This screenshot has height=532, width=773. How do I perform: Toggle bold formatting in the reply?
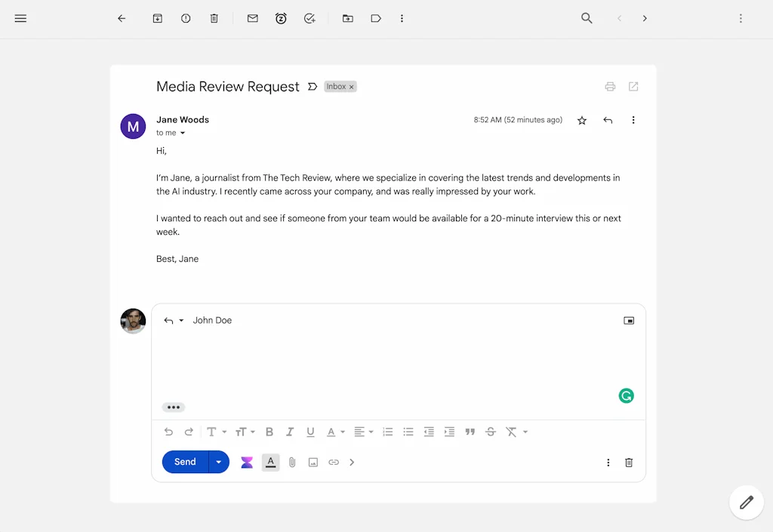tap(269, 432)
